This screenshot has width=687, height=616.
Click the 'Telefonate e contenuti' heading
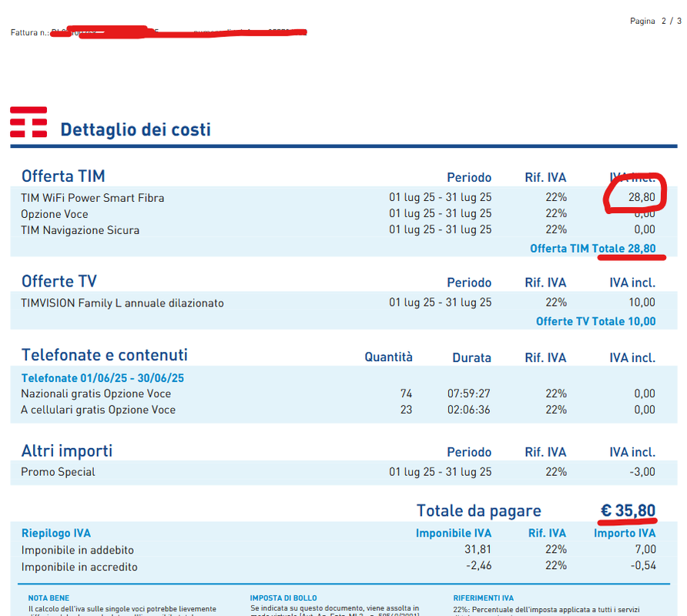click(104, 355)
